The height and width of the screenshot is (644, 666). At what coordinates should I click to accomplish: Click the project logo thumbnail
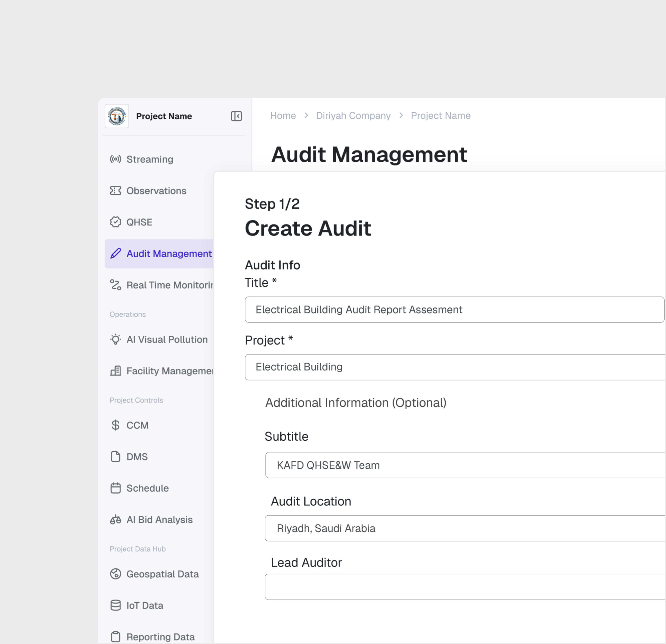117,116
